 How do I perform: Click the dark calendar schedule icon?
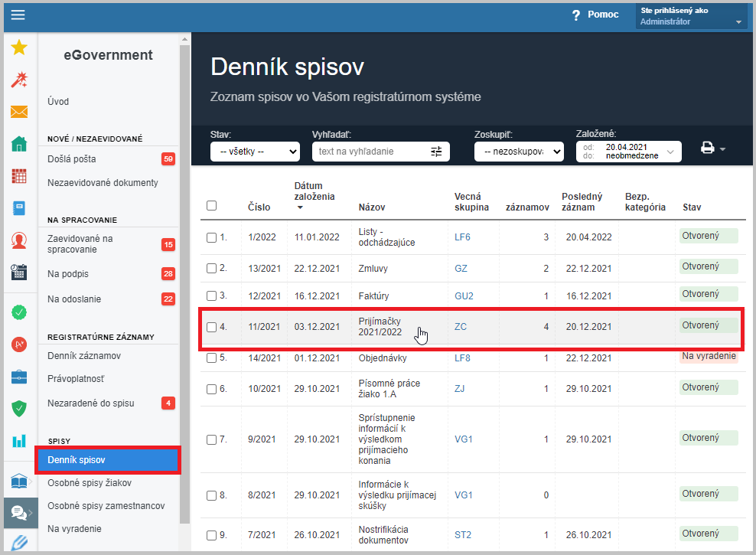coord(19,272)
